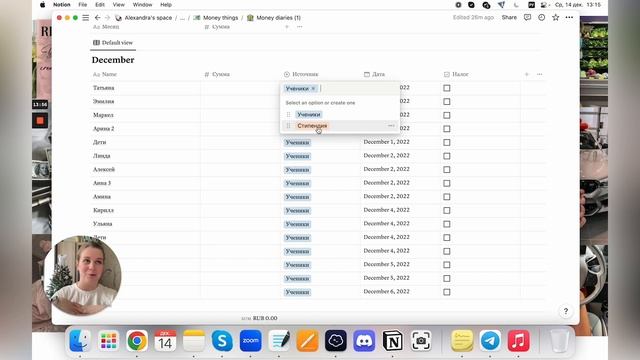This screenshot has width=640, height=360.
Task: Open Finder from the dock
Action: click(80, 340)
